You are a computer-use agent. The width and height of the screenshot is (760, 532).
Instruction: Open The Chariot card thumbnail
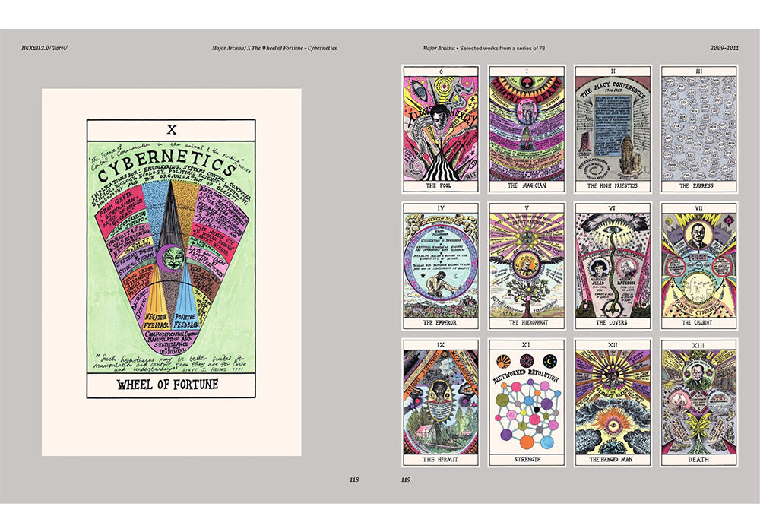point(698,266)
